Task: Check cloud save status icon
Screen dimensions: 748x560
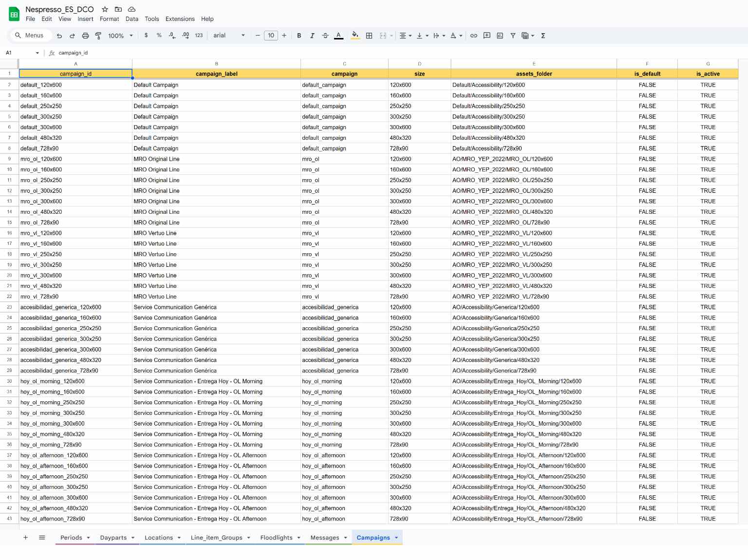Action: (131, 9)
